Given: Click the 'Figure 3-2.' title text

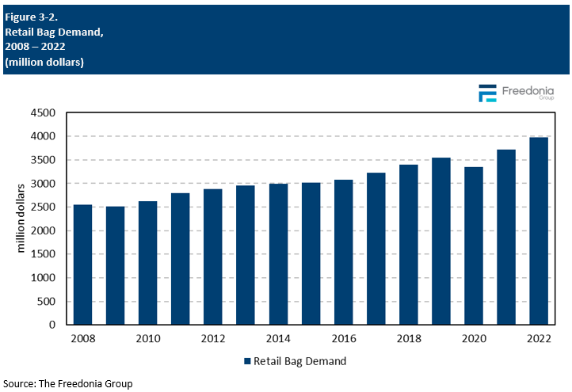Looking at the screenshot, I should pos(32,17).
